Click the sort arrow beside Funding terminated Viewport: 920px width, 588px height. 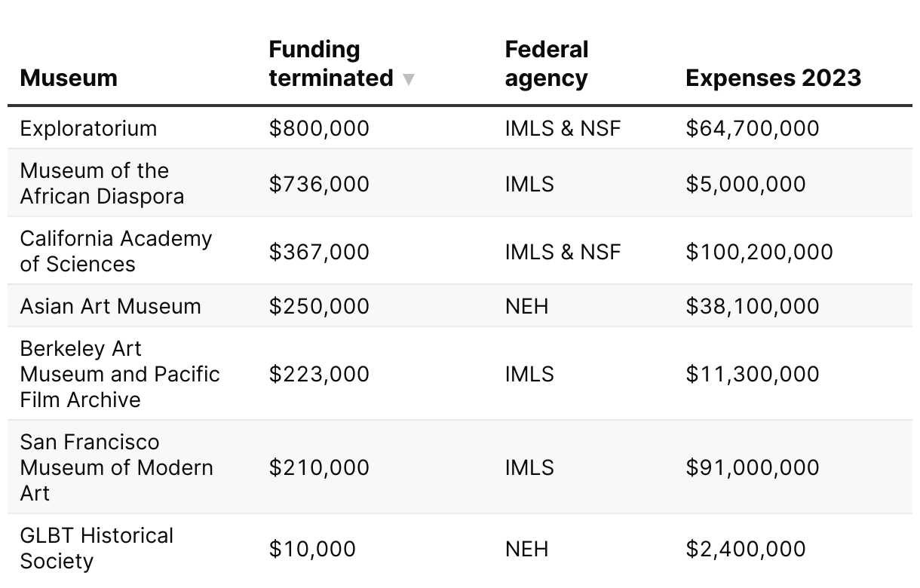coord(409,79)
